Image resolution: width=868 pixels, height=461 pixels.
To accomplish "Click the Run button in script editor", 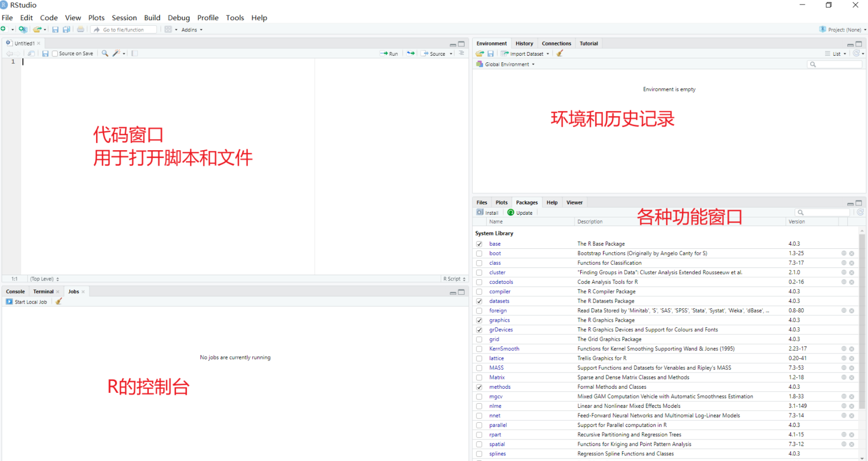I will pyautogui.click(x=389, y=54).
